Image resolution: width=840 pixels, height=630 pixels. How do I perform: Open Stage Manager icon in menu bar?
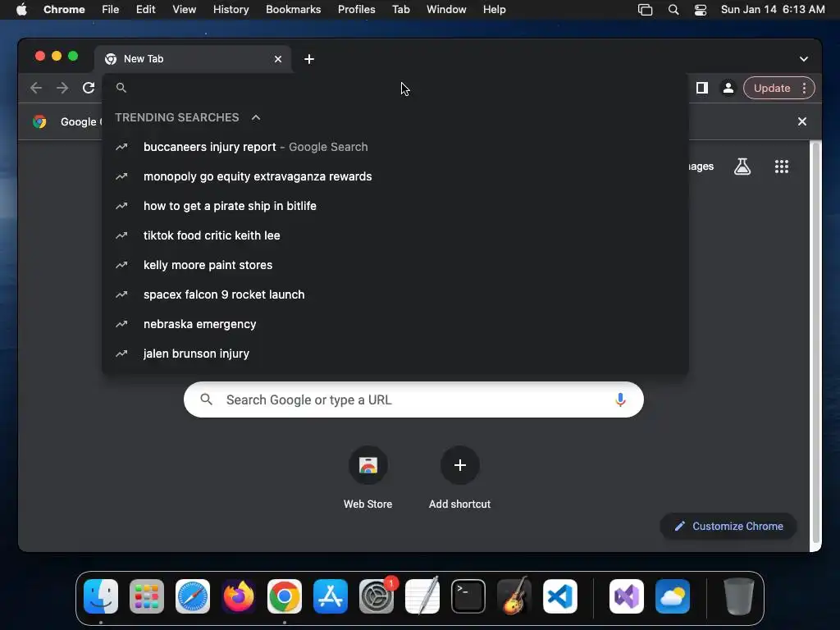pyautogui.click(x=645, y=10)
